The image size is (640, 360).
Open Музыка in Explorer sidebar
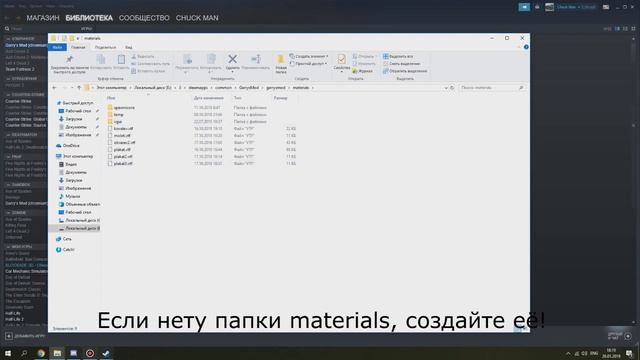(70, 196)
